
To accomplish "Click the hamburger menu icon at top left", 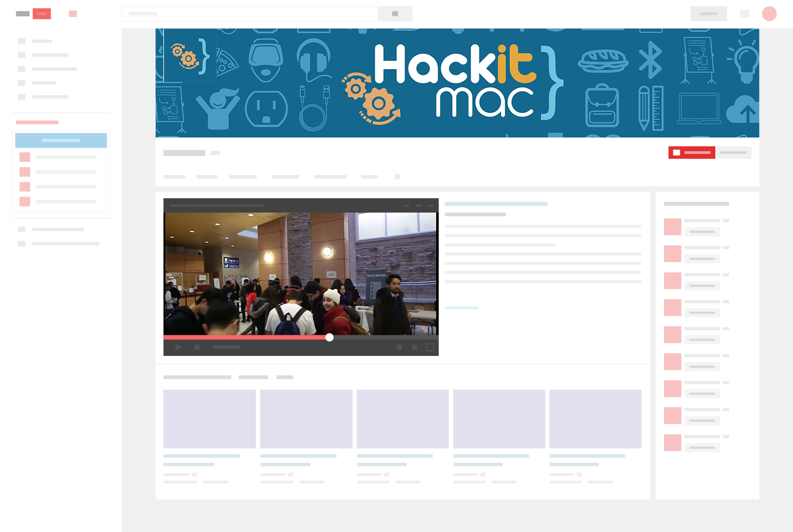I will point(23,14).
